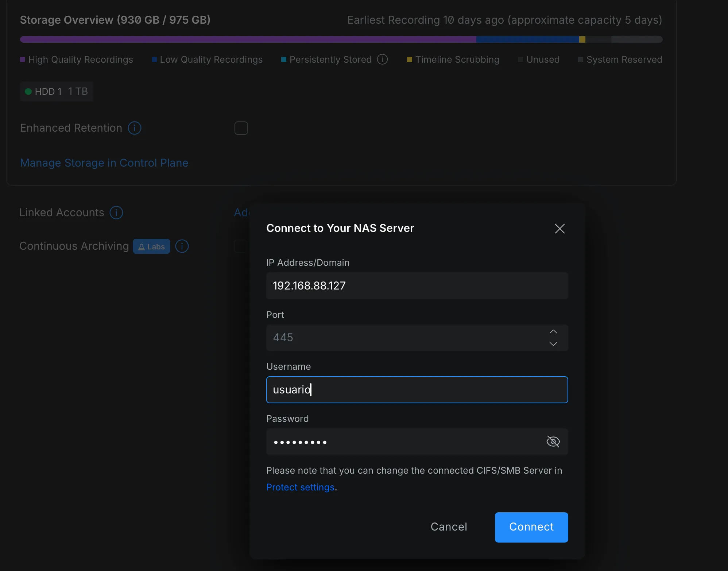Close the NAS Server dialog
This screenshot has width=728, height=571.
tap(559, 229)
